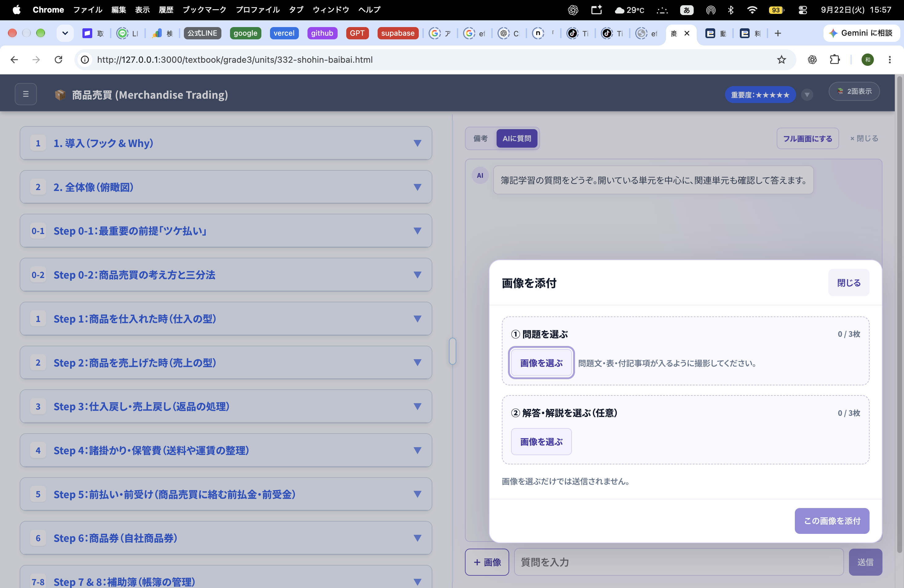This screenshot has width=904, height=588.
Task: Close the 画像を添付 dialog with 閉じる
Action: tap(849, 283)
